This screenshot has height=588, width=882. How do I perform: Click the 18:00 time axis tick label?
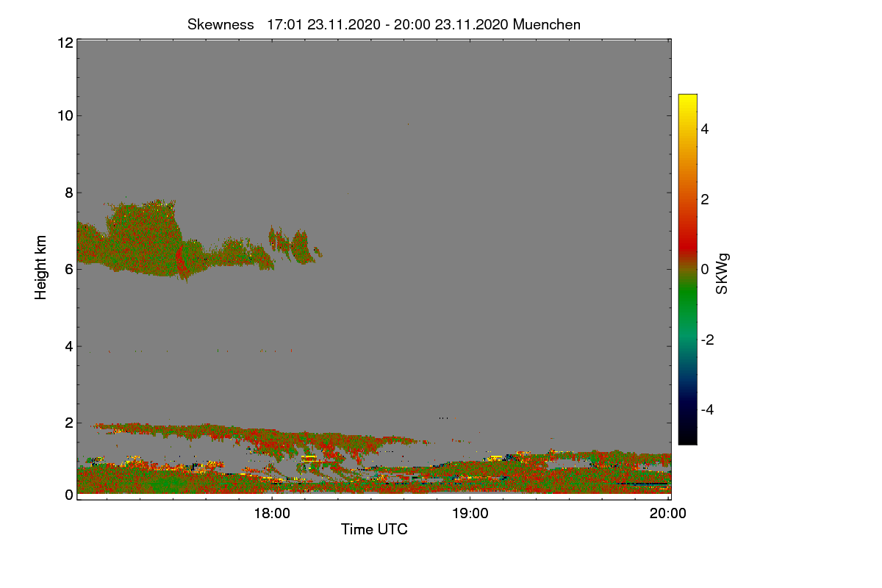[x=272, y=514]
